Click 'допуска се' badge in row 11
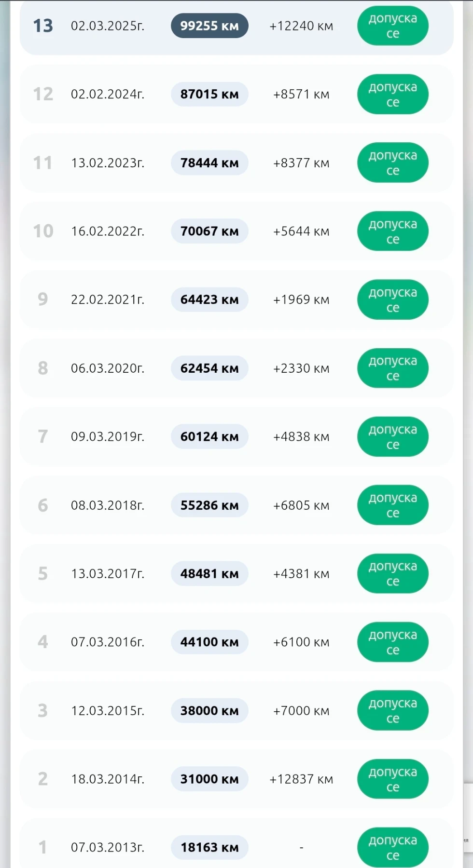473x868 pixels. click(392, 163)
